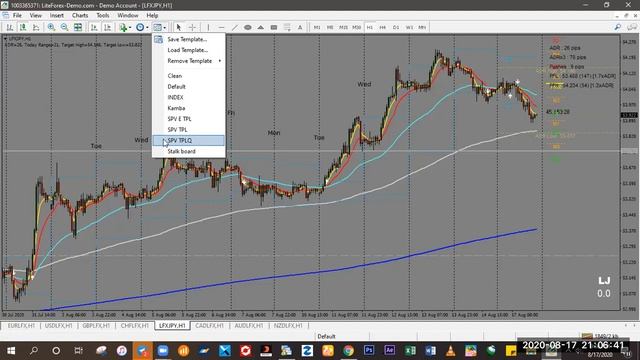Zoom in on the chart
Viewport: 640px width, 360px height.
pos(51,27)
